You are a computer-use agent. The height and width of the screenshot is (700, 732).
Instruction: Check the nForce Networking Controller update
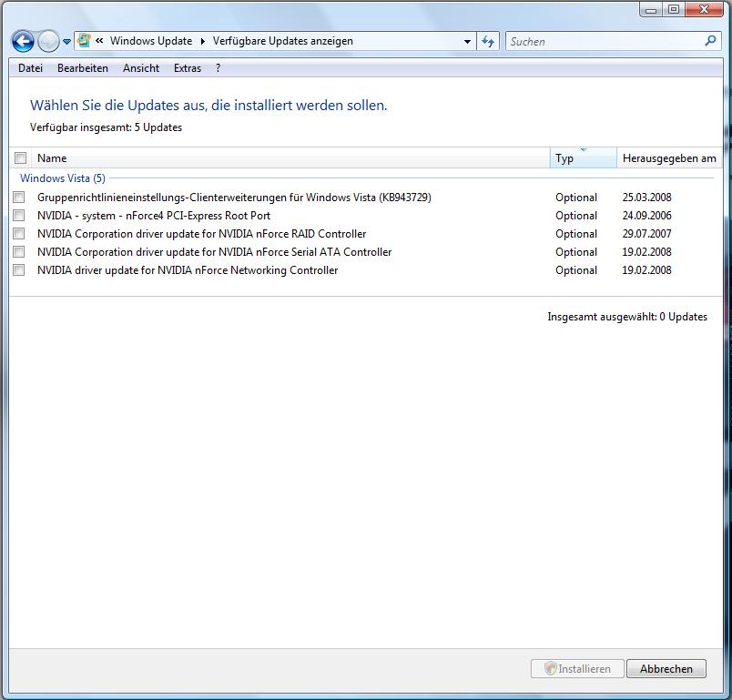click(x=19, y=269)
